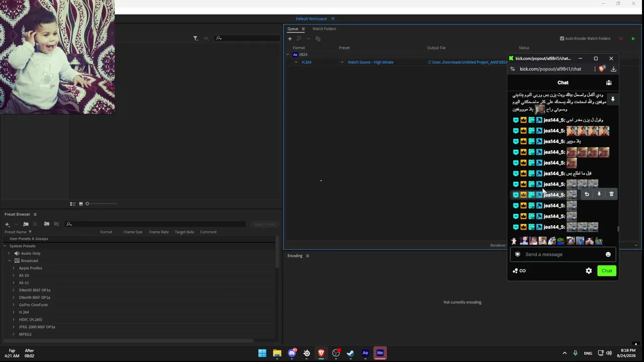This screenshot has width=644, height=362.
Task: Open the Preset Browser panel menu
Action: pyautogui.click(x=35, y=214)
